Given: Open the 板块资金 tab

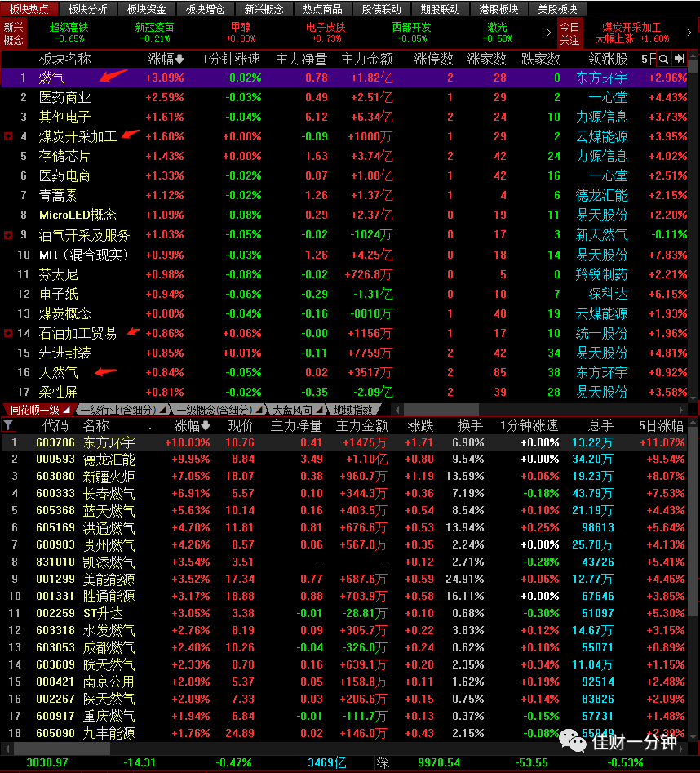Looking at the screenshot, I should tap(146, 9).
